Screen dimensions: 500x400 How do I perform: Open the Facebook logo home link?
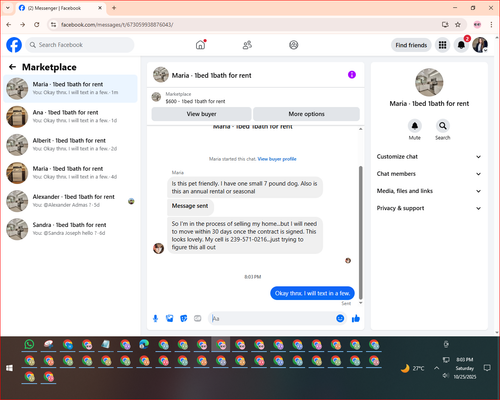pos(14,45)
